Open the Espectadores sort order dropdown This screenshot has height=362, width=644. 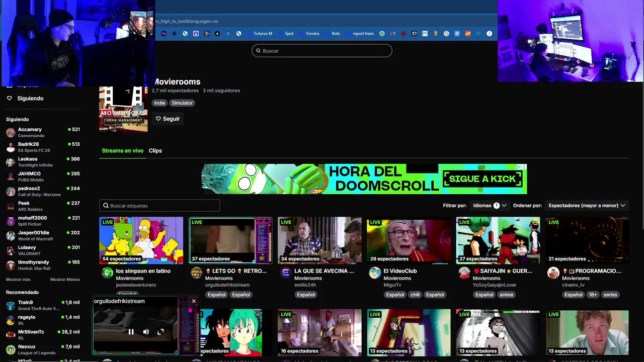[587, 206]
